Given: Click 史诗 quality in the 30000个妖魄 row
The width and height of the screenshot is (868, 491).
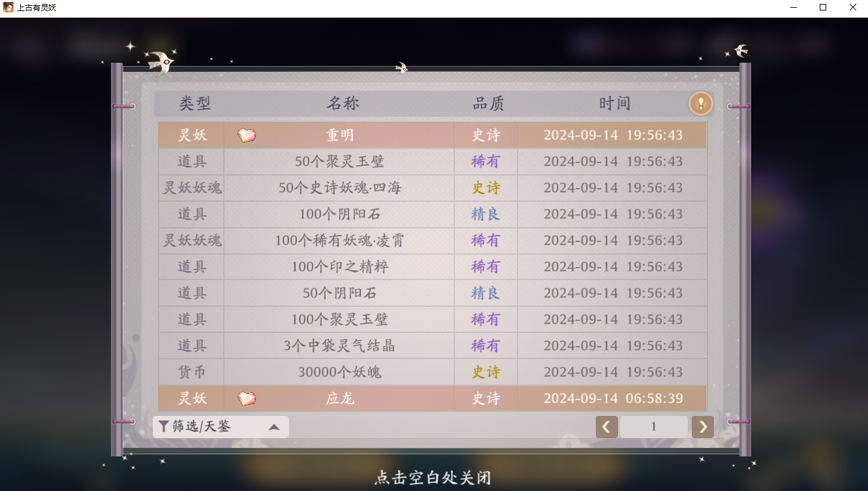Looking at the screenshot, I should (x=486, y=372).
